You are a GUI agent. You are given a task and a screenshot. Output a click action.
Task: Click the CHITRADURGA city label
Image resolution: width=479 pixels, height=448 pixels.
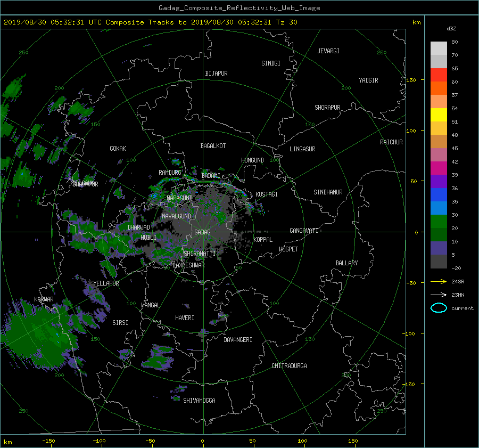289,366
